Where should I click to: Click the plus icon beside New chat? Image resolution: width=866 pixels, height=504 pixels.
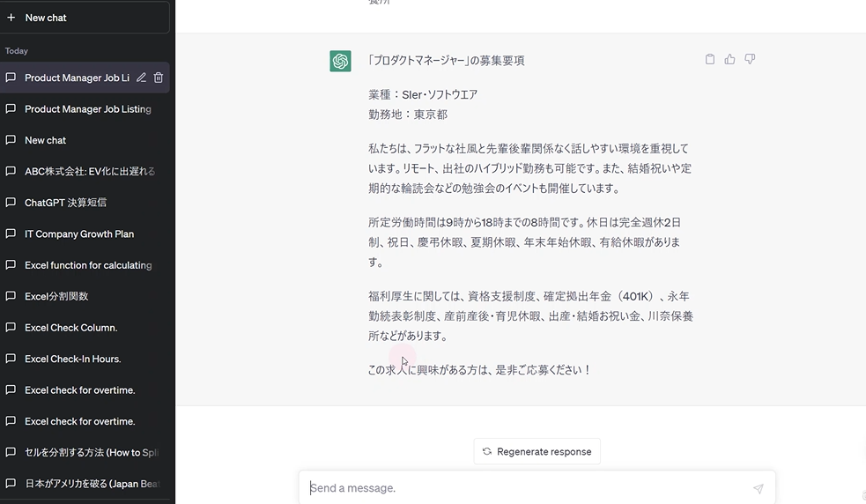[x=11, y=18]
